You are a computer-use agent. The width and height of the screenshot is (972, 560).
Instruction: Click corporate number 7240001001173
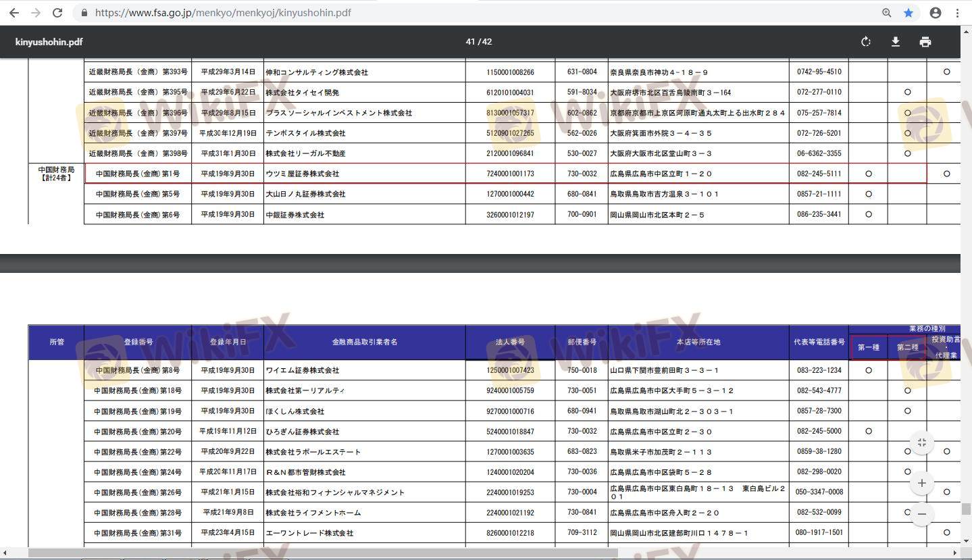[x=510, y=174]
